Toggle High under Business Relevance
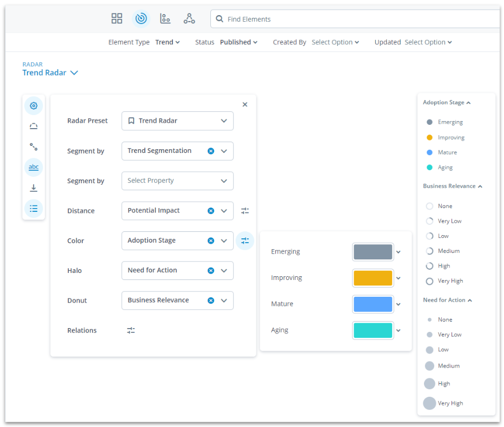The height and width of the screenshot is (427, 504). point(438,266)
